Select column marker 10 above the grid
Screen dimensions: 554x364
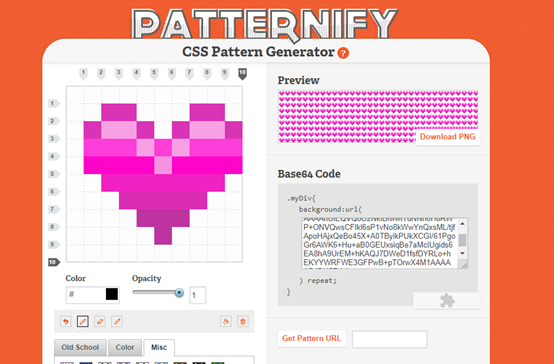(242, 74)
